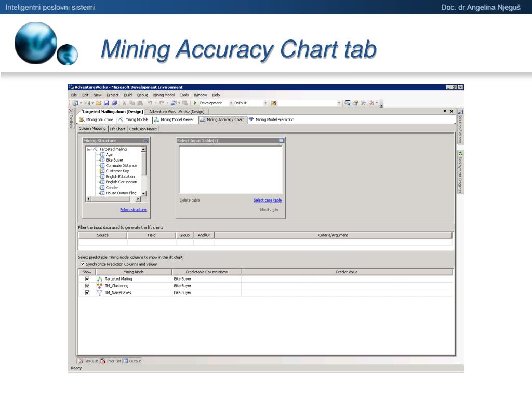Click the Select Input Table(s) header icon

[x=281, y=140]
